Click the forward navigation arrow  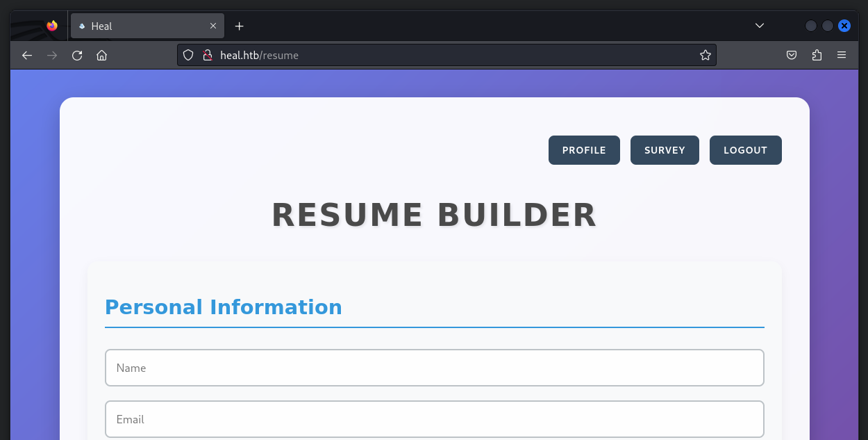pyautogui.click(x=52, y=56)
